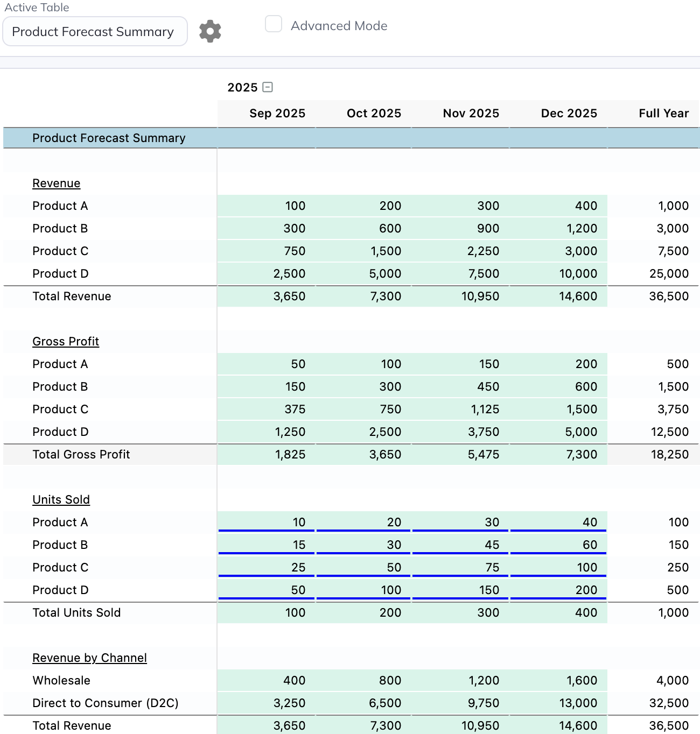Open table settings gear icon
Screen dimensions: 700x734
pyautogui.click(x=210, y=31)
